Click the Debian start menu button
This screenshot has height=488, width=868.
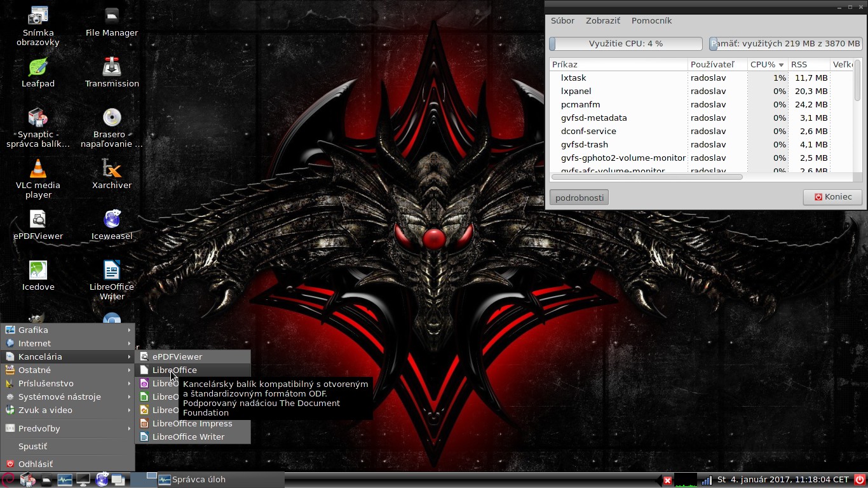point(8,480)
